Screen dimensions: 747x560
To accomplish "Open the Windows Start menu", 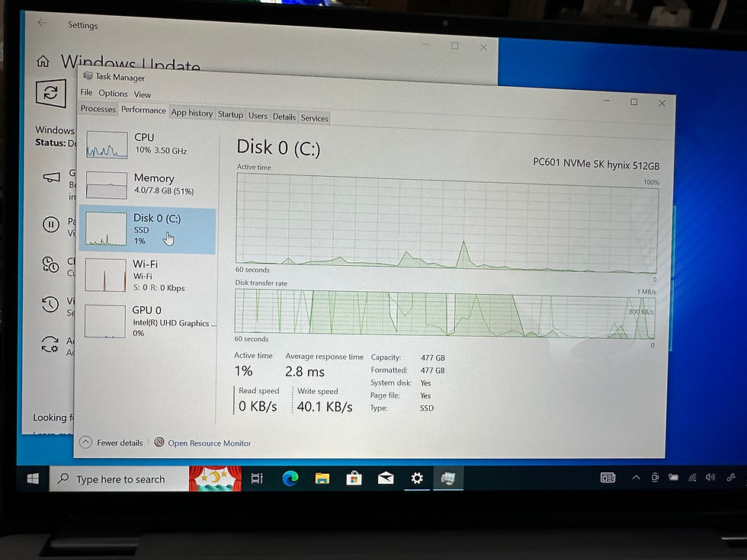I will [33, 478].
